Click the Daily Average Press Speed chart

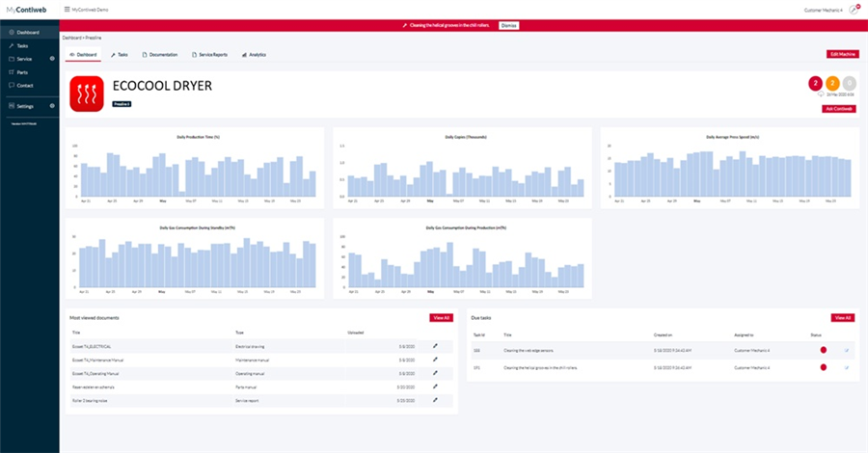[730, 168]
